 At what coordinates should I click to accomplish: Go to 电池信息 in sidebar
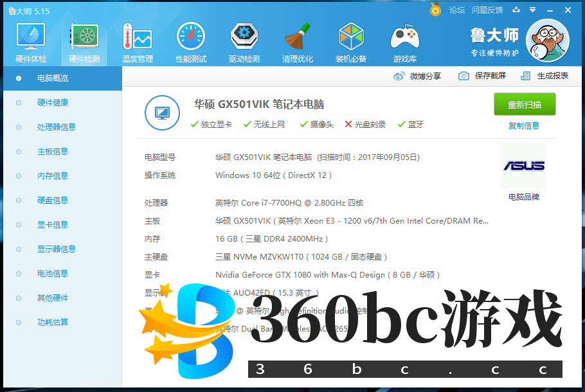click(x=53, y=274)
